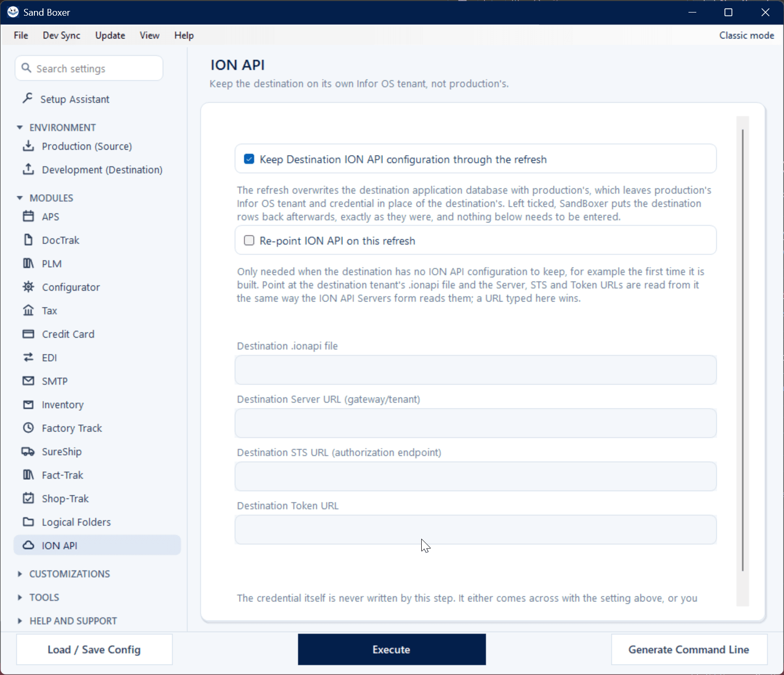Open APS module via calendar icon
Screen dimensions: 784x675
(29, 216)
